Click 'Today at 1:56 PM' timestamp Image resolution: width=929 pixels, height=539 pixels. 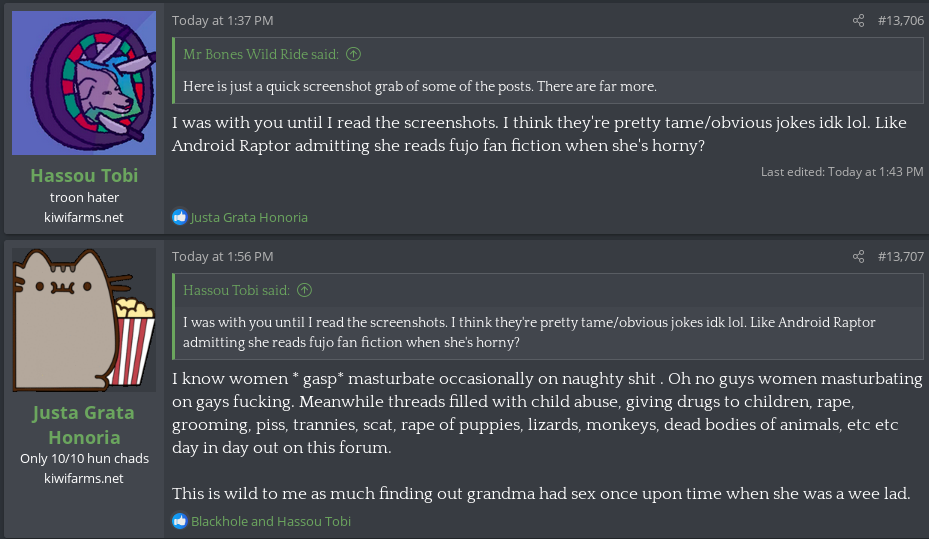[222, 257]
